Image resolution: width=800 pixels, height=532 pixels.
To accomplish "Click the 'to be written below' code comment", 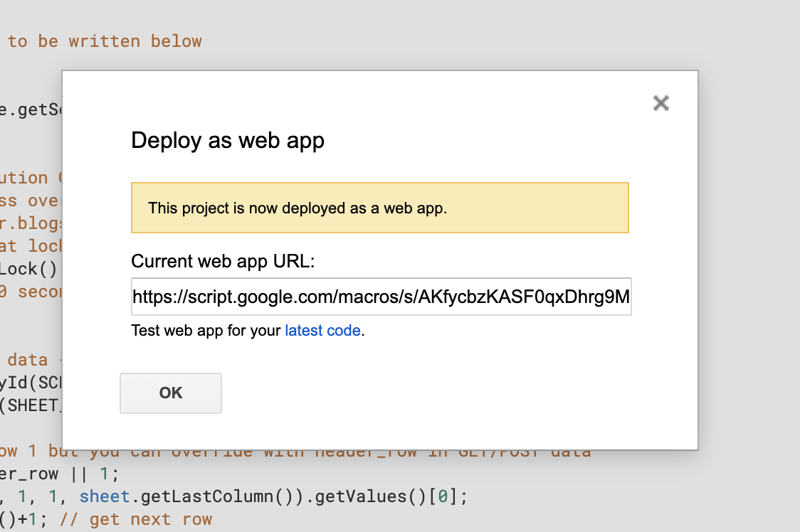I will (105, 41).
